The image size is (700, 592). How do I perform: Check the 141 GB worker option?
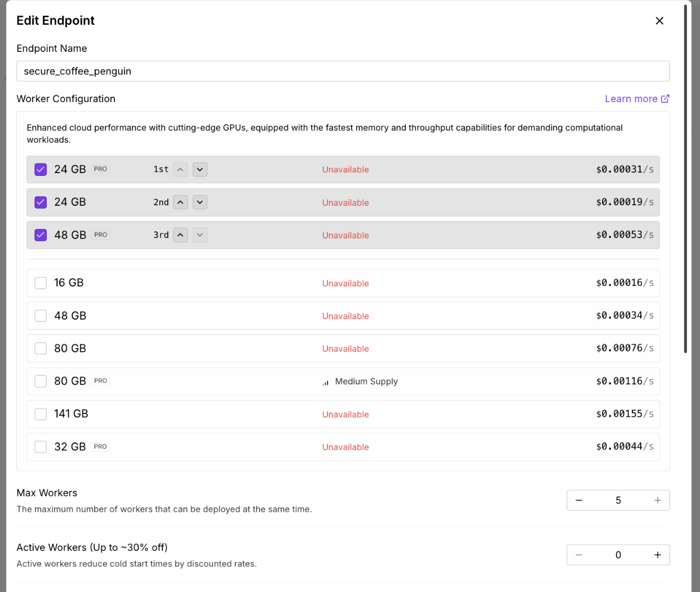[41, 414]
